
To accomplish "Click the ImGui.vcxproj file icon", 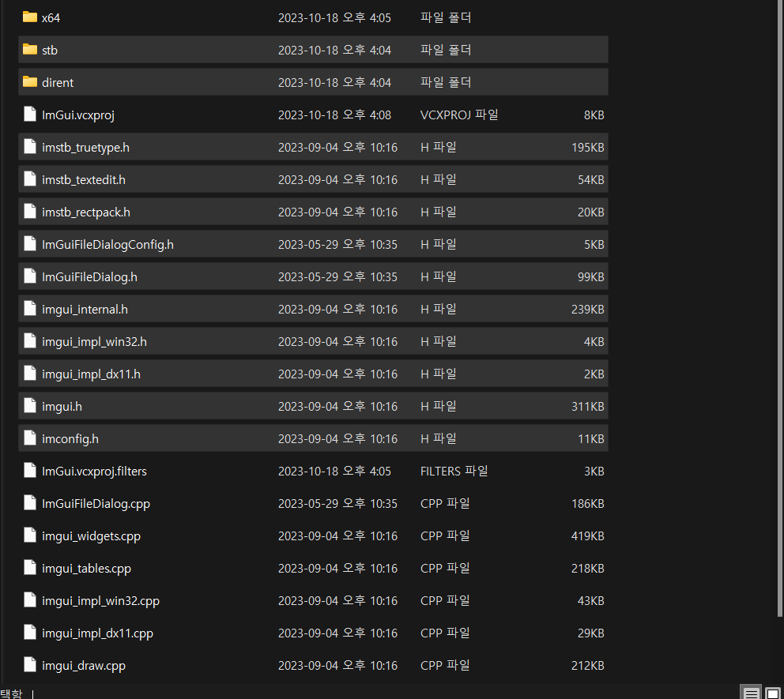I will coord(30,115).
